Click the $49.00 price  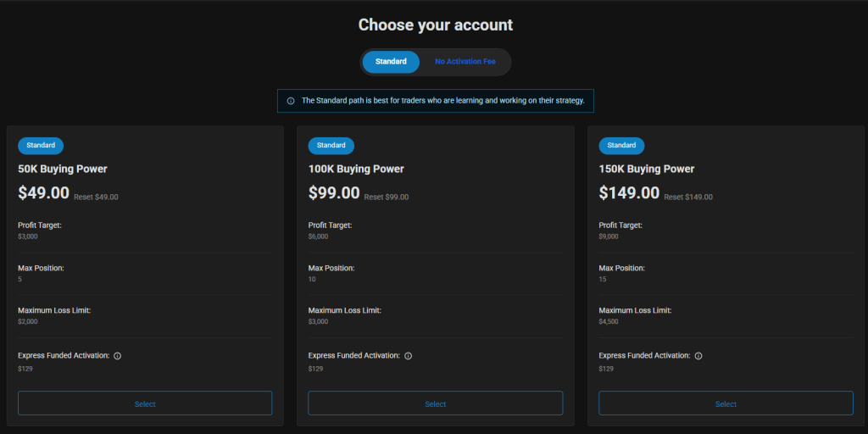pos(43,193)
